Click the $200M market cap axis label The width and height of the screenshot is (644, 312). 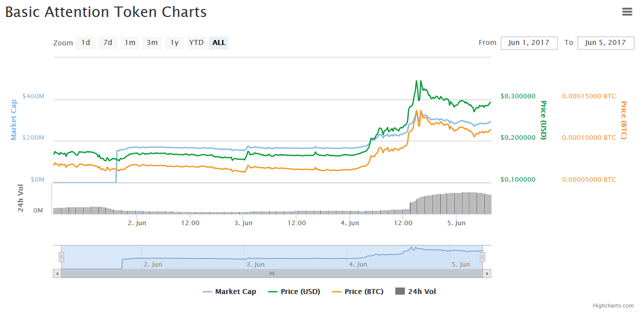pos(33,137)
